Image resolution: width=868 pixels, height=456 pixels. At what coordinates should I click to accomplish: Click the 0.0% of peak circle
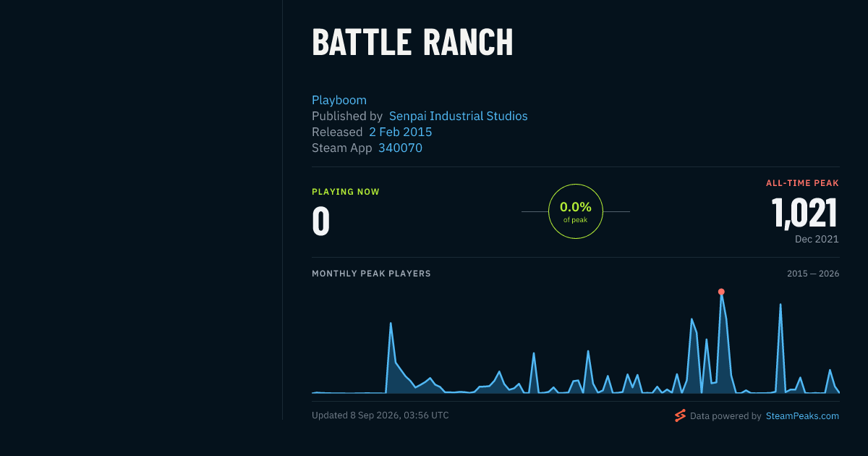pyautogui.click(x=576, y=211)
